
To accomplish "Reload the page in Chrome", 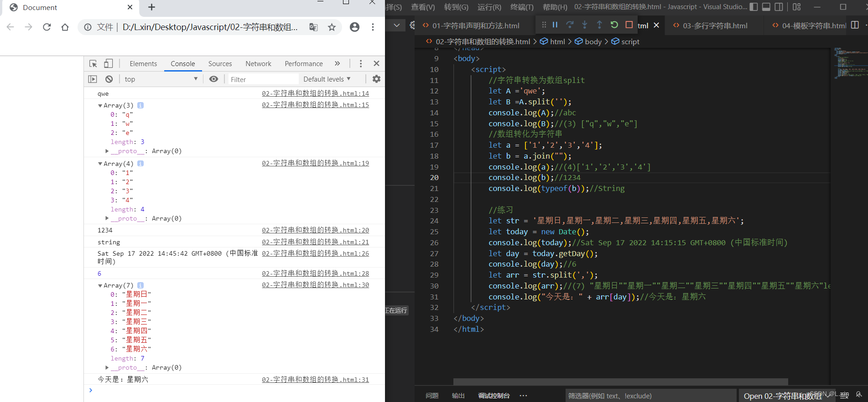I will point(47,27).
